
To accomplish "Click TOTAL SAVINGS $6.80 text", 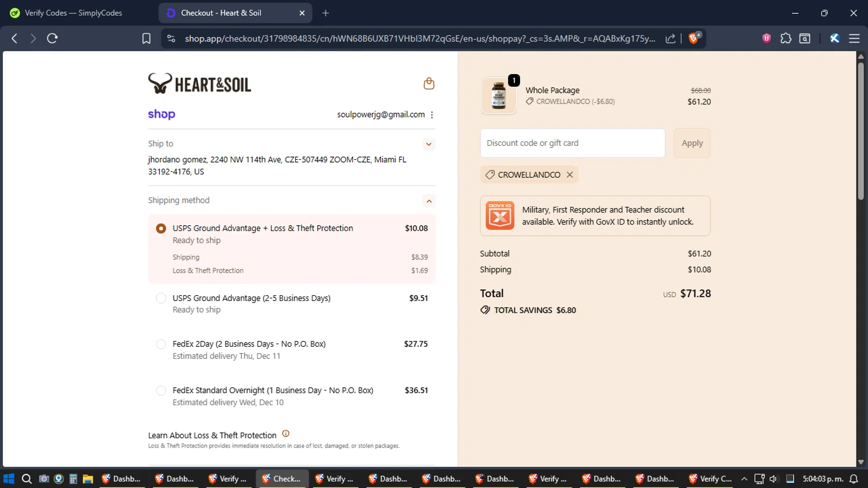I will click(x=535, y=310).
